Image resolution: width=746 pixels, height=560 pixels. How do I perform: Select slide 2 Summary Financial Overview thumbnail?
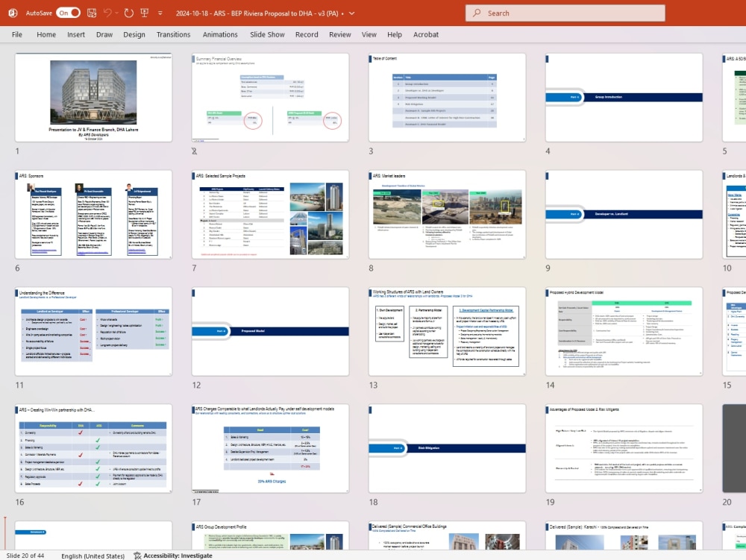coord(270,98)
